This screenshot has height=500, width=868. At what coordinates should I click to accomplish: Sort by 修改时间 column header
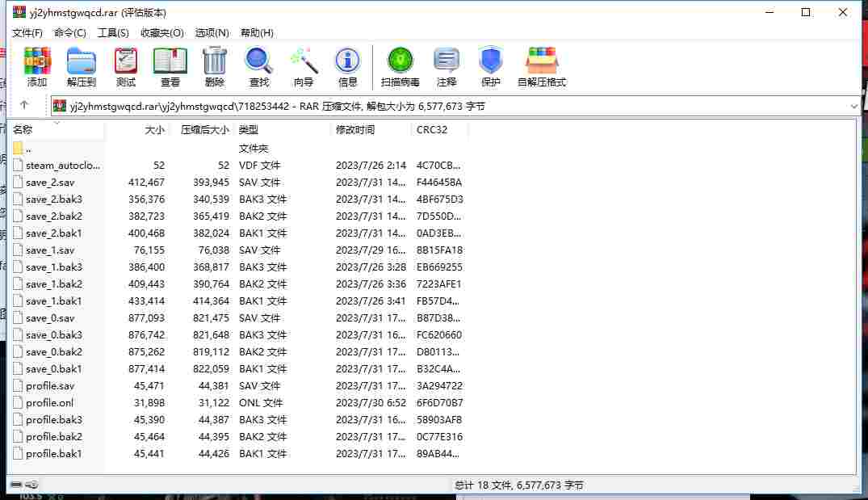pyautogui.click(x=371, y=129)
